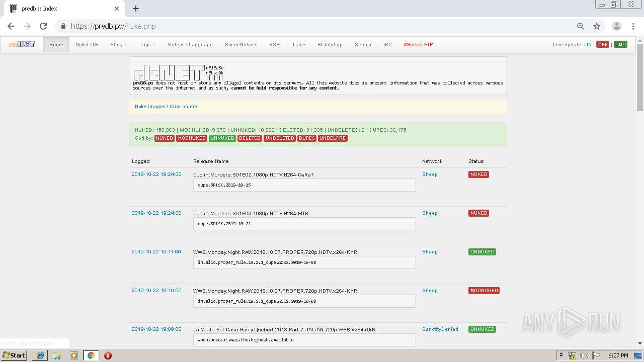Open the NukeLOG page
Screen dimensions: 644x362
click(87, 45)
